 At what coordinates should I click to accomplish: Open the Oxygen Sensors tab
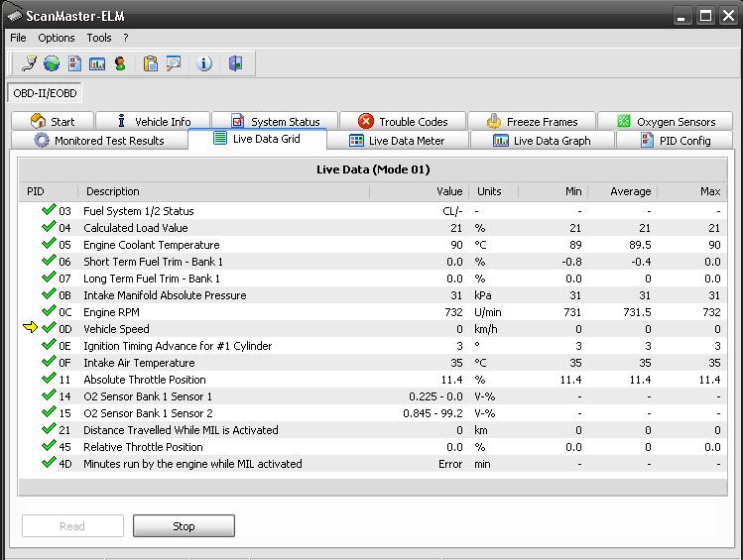[x=666, y=122]
